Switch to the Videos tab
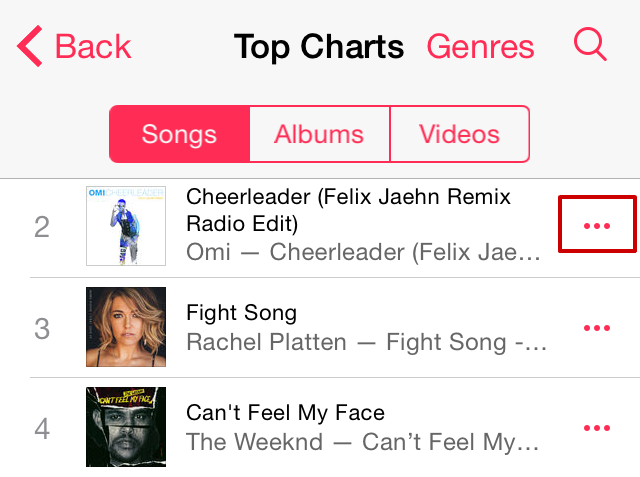 pyautogui.click(x=459, y=134)
